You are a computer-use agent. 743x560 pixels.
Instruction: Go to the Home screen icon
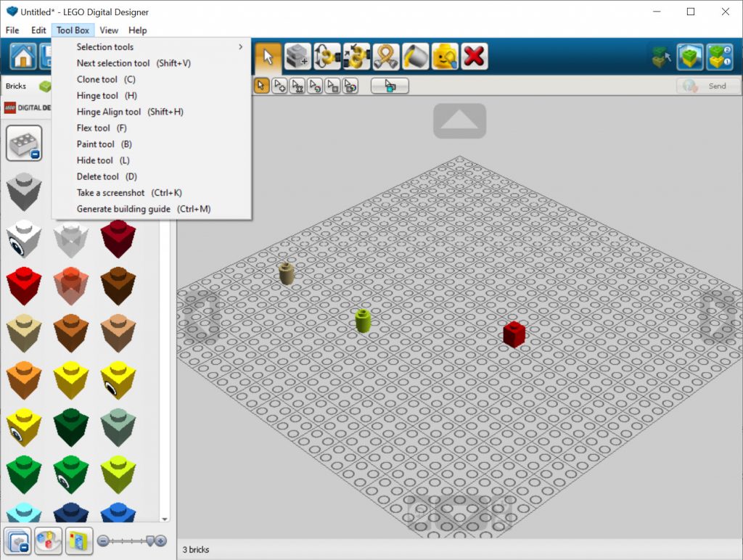point(22,57)
